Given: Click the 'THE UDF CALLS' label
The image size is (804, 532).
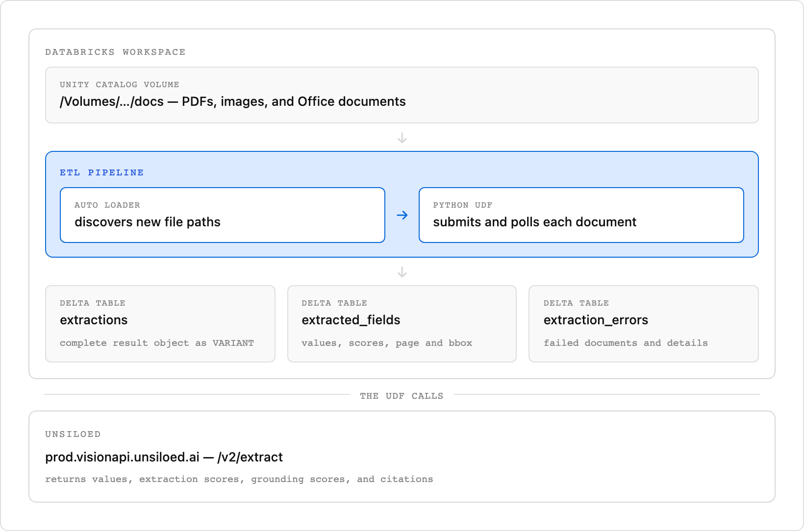Looking at the screenshot, I should [x=402, y=396].
